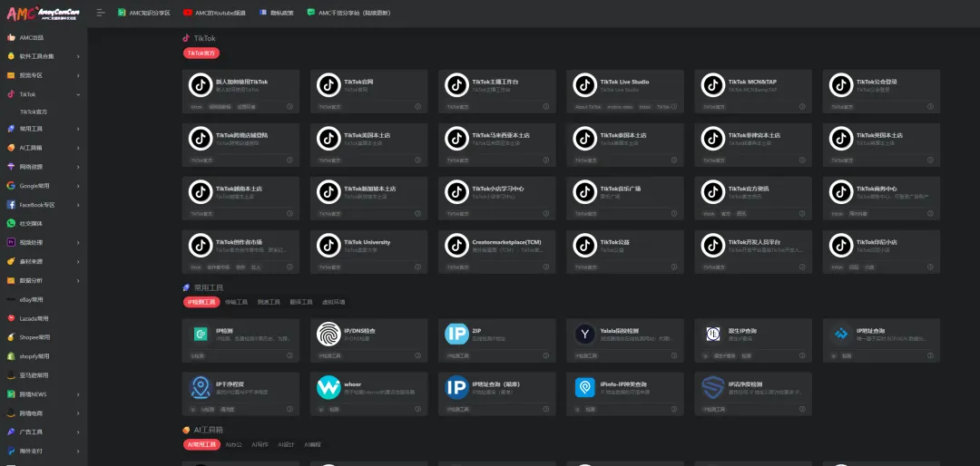Click the TikTok小店学习中心 card title
980x466 pixels.
497,189
